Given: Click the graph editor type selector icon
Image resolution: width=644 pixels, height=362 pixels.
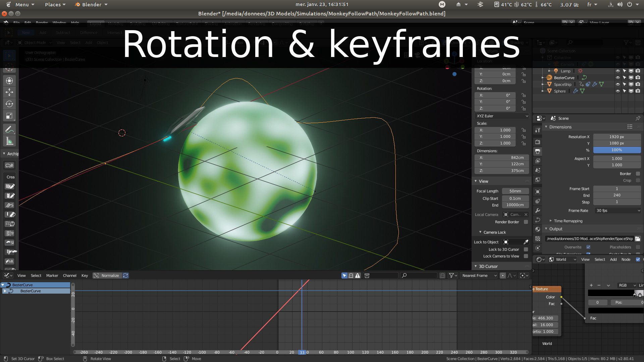Looking at the screenshot, I should [8, 276].
